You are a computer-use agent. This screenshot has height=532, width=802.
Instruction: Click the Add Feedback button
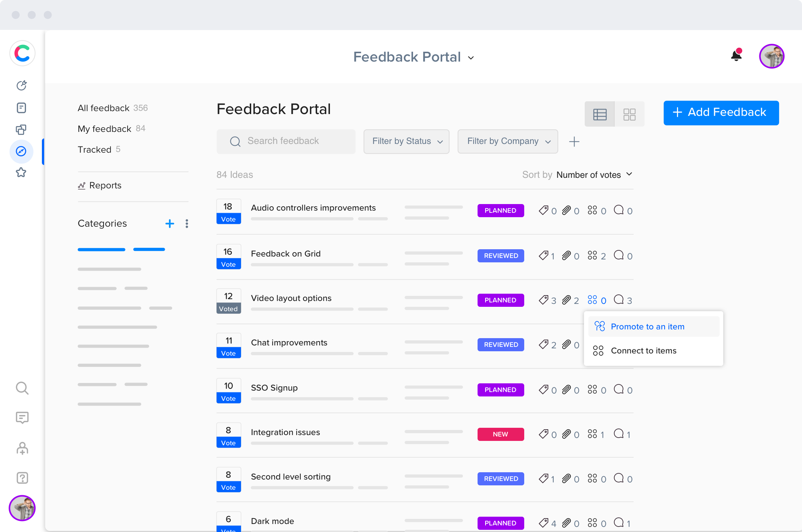click(721, 113)
